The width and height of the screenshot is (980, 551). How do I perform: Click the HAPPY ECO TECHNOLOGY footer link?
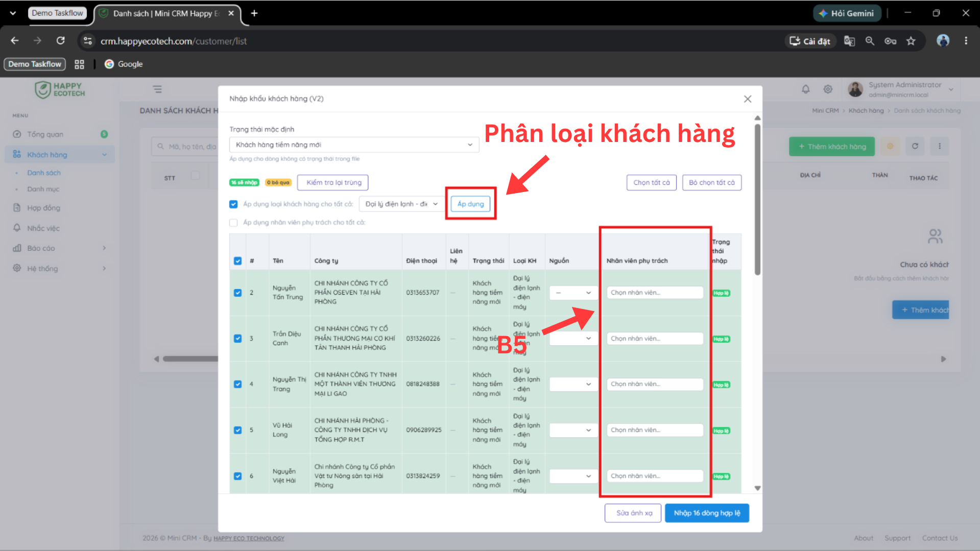[249, 538]
